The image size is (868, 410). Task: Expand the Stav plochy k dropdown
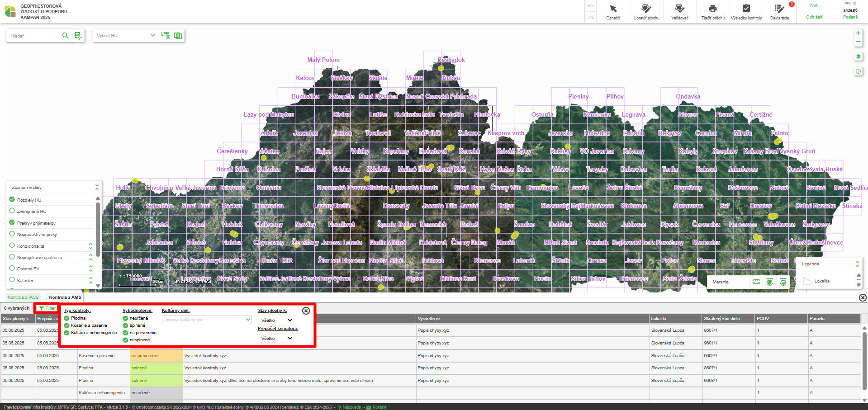[x=276, y=320]
